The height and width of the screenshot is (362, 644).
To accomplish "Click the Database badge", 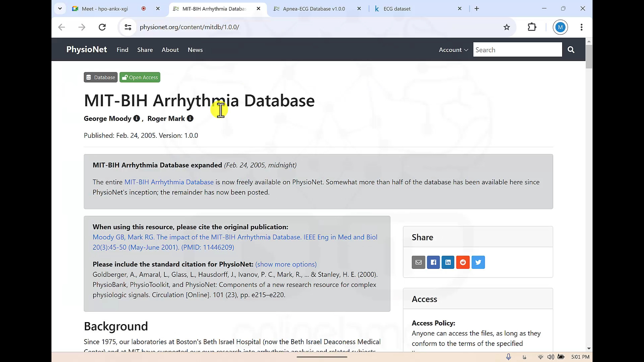I will click(101, 77).
